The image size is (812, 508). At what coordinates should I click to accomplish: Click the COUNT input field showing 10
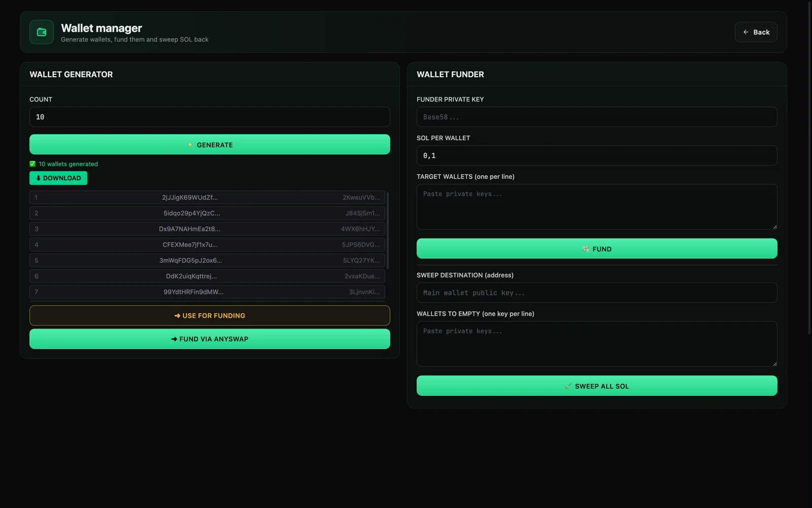[x=210, y=117]
